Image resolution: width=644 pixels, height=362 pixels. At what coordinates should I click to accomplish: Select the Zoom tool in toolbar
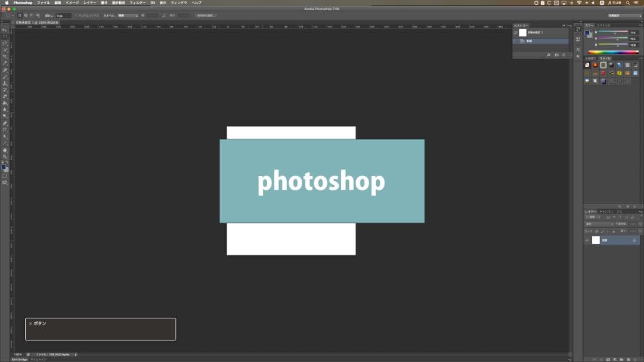click(x=5, y=156)
